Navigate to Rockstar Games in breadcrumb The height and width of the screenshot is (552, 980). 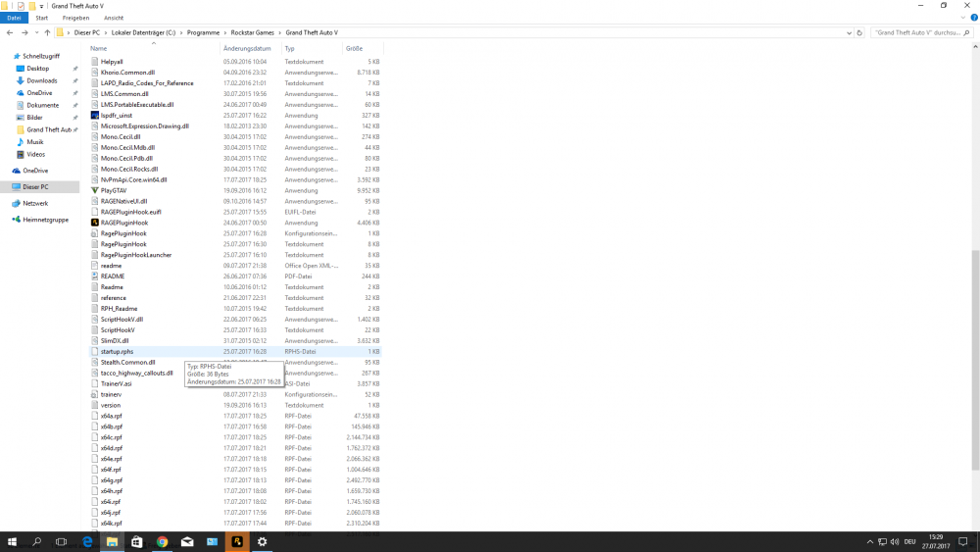[x=252, y=32]
